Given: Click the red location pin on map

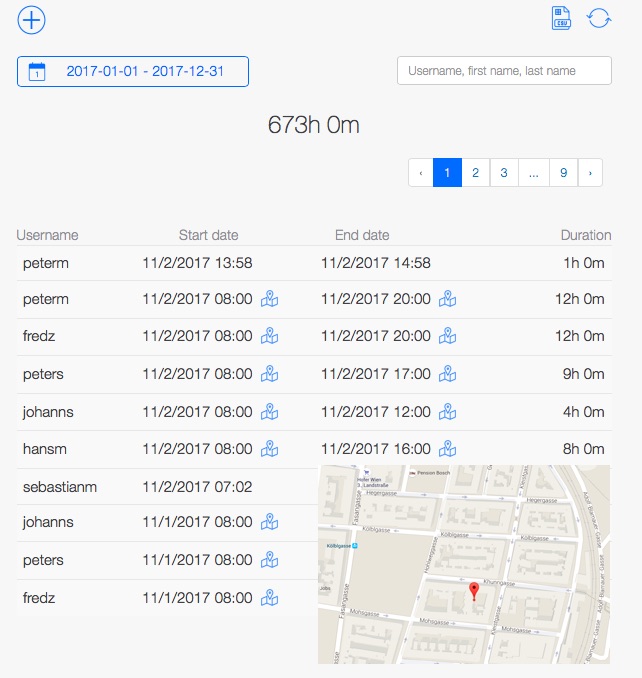Looking at the screenshot, I should tap(474, 590).
